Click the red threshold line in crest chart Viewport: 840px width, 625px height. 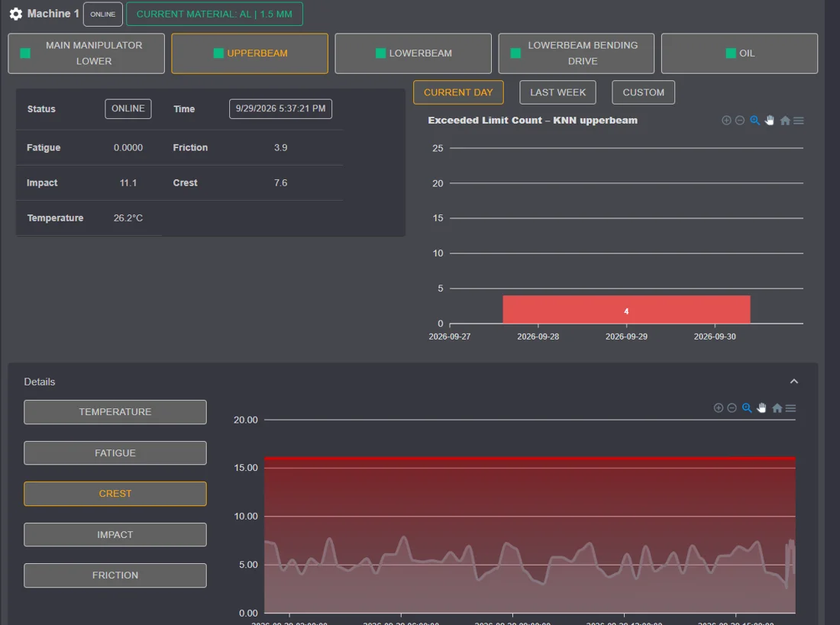(530, 459)
